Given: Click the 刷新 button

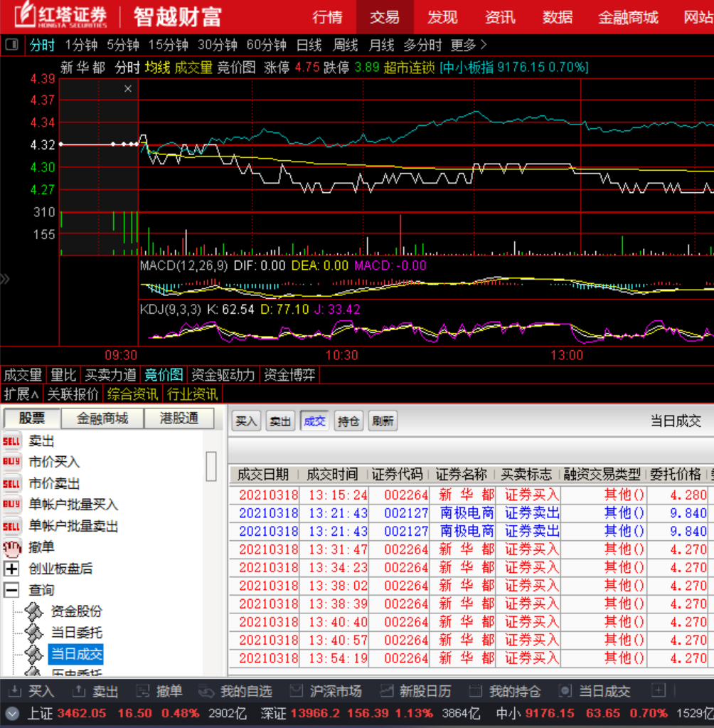Looking at the screenshot, I should pyautogui.click(x=383, y=421).
